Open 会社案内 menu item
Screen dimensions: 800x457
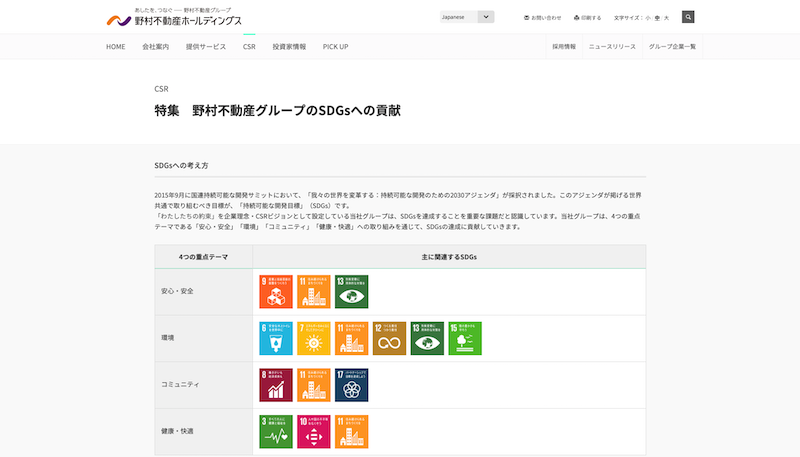[x=156, y=46]
